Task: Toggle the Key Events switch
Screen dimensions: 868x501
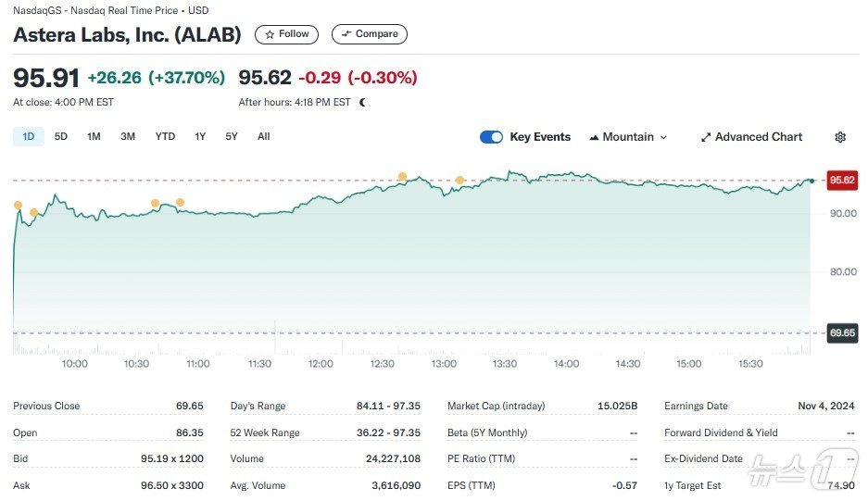Action: [x=491, y=137]
